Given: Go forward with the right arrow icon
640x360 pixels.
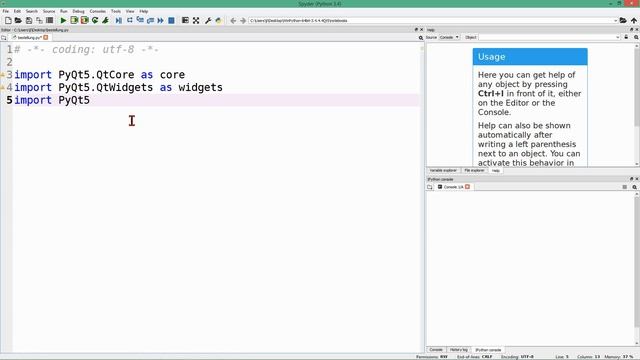Looking at the screenshot, I should click(243, 20).
